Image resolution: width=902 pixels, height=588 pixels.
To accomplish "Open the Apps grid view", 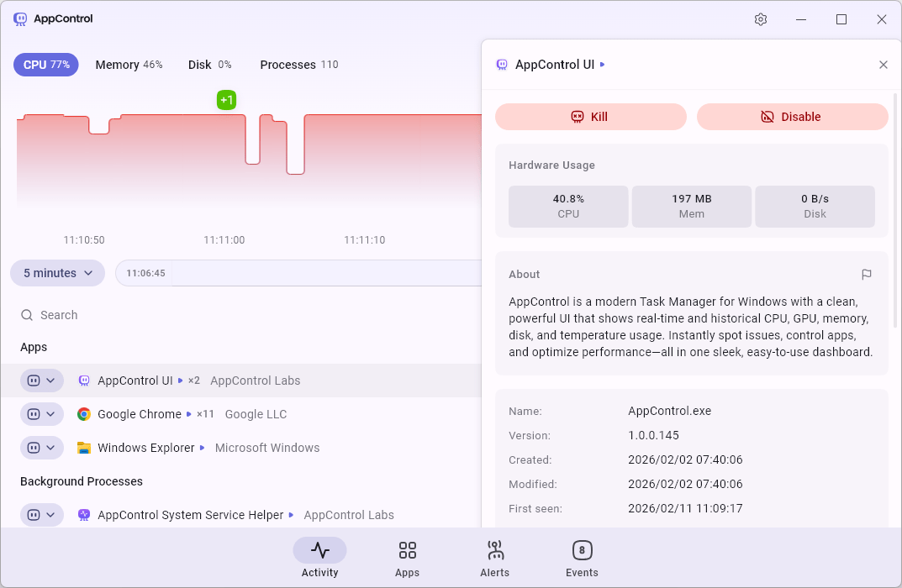I will (407, 559).
